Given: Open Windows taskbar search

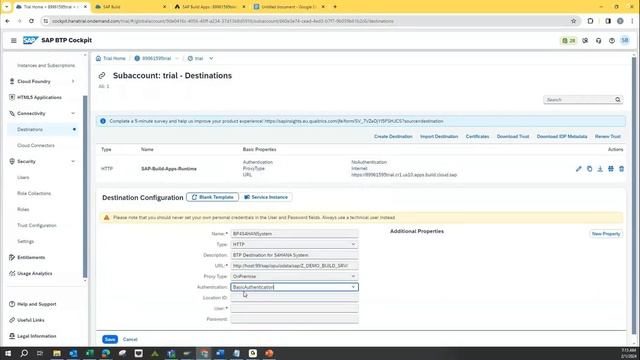Looking at the screenshot, I should click(x=24, y=353).
